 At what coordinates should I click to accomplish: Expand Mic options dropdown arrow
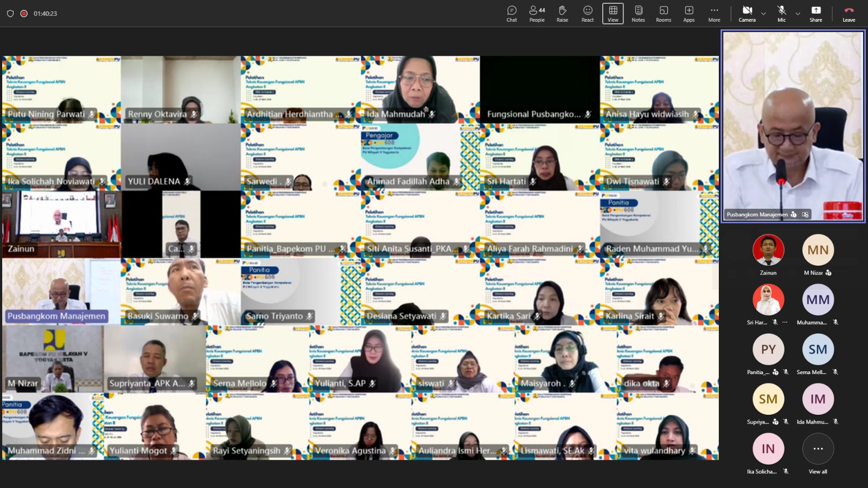pyautogui.click(x=797, y=14)
